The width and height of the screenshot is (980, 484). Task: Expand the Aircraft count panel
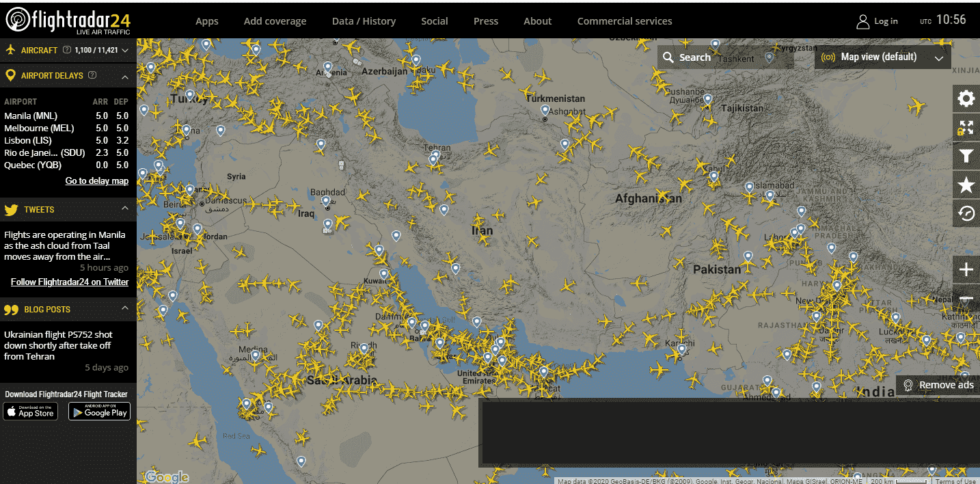pyautogui.click(x=124, y=50)
